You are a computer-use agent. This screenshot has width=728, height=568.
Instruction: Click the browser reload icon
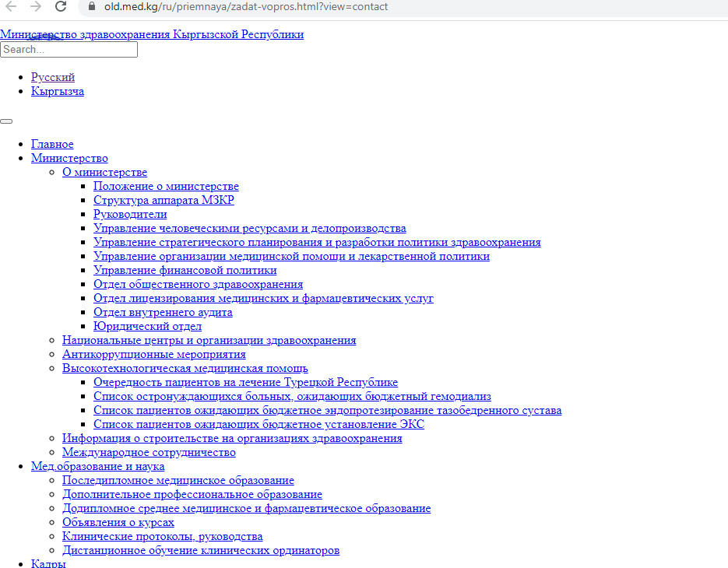61,7
